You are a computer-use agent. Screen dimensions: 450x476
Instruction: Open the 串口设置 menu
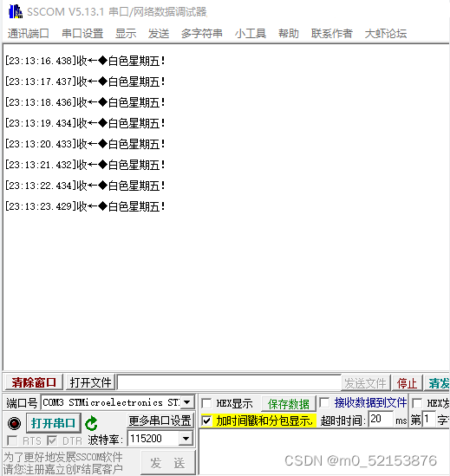[82, 34]
